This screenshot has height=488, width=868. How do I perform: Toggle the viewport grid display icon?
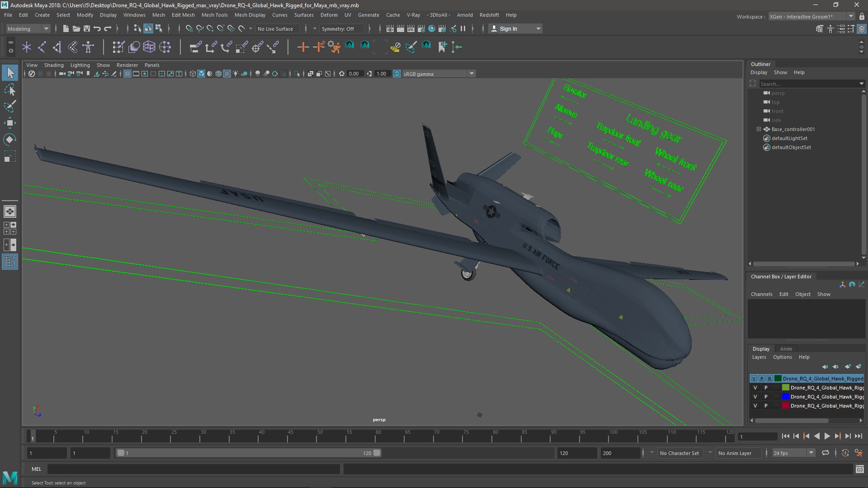127,74
